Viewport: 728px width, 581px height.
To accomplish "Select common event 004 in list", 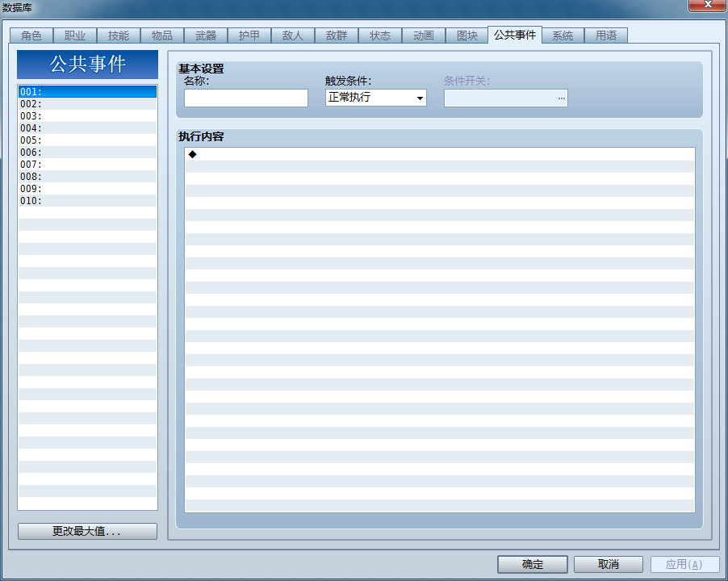I will [87, 127].
